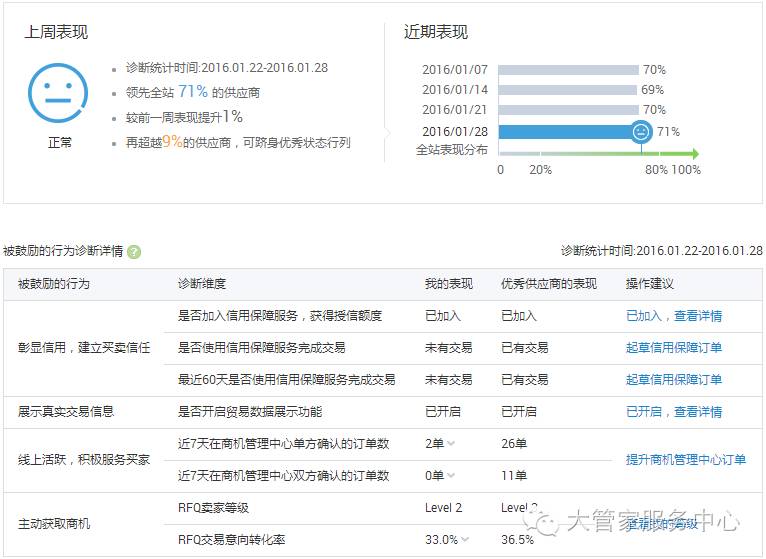Image resolution: width=766 pixels, height=559 pixels.
Task: Expand the 0单 order count dropdown
Action: pyautogui.click(x=451, y=475)
